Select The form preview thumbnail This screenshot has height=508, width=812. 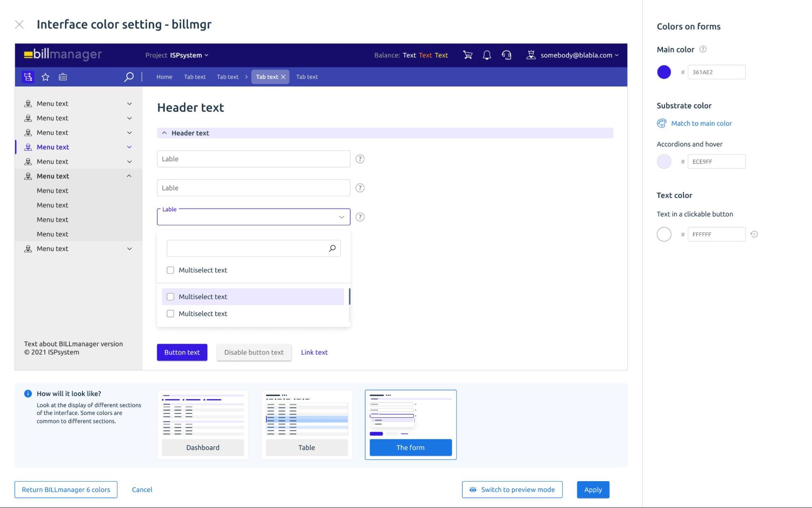(411, 425)
